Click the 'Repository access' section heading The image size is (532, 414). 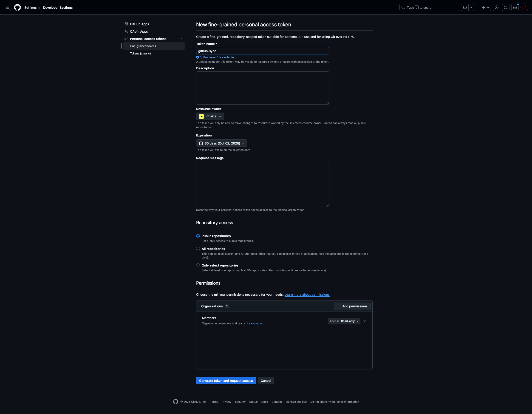pos(215,222)
